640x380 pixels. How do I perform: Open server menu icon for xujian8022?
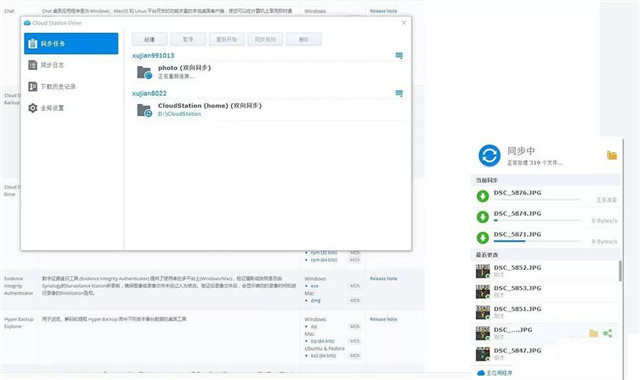(399, 93)
